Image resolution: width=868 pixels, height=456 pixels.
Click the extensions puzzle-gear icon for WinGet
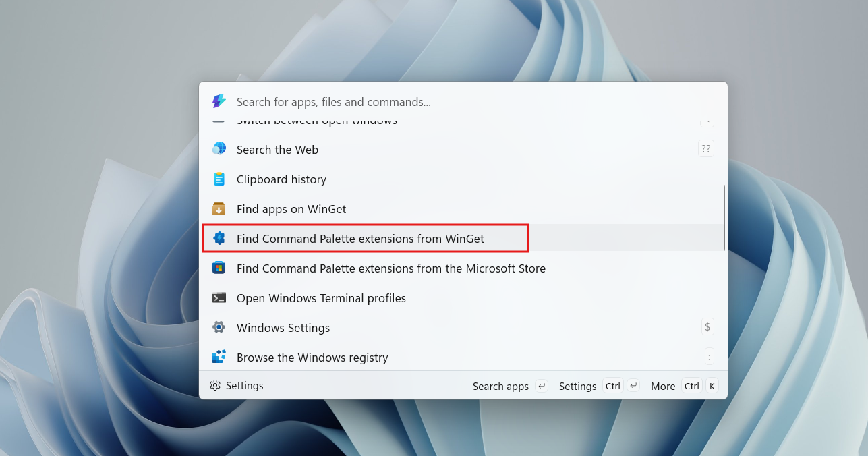coord(219,239)
